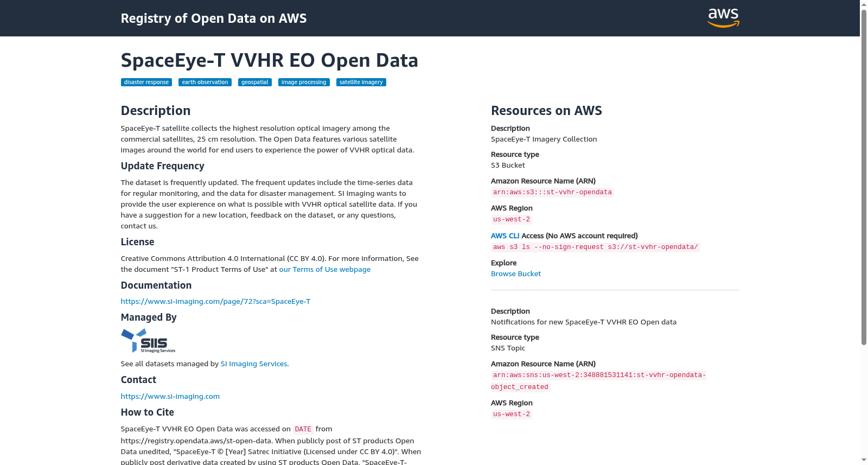The width and height of the screenshot is (868, 465).
Task: Click the SpaceEye-T Imagery Collection text
Action: (x=544, y=139)
